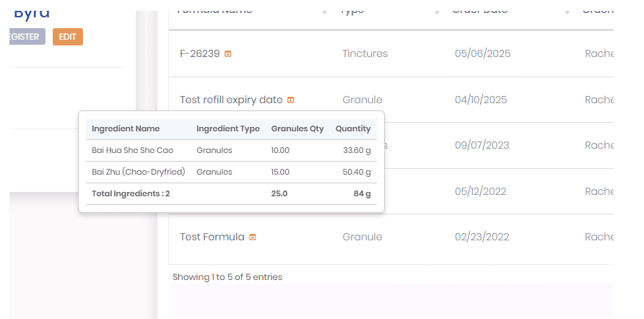
Task: Click Total Ingredients : 2 summary
Action: (x=131, y=193)
